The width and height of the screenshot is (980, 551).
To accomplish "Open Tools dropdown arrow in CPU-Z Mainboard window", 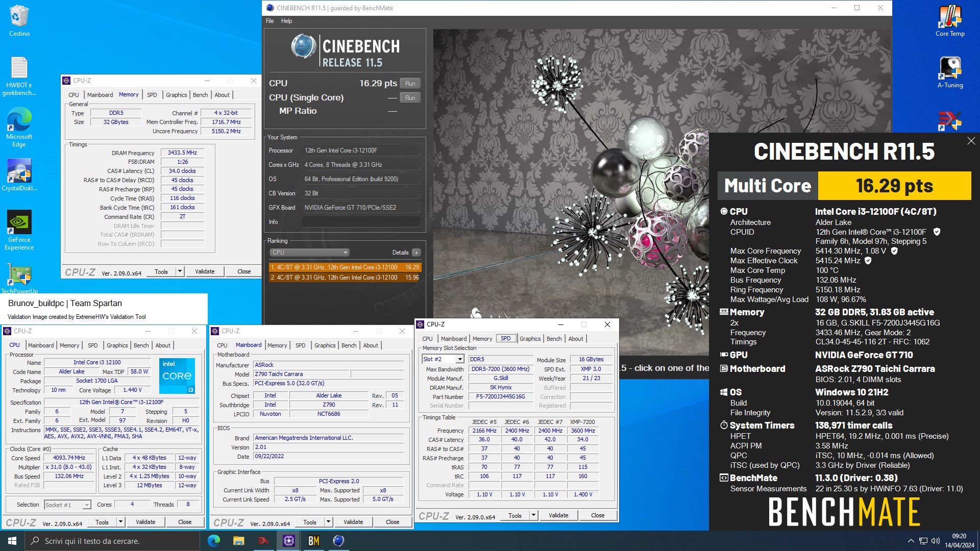I will (328, 522).
